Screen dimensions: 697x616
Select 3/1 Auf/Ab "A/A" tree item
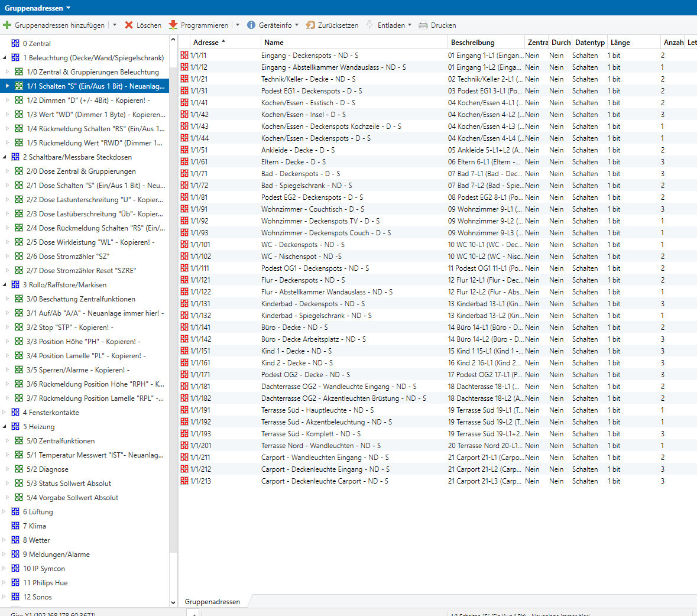[x=95, y=313]
